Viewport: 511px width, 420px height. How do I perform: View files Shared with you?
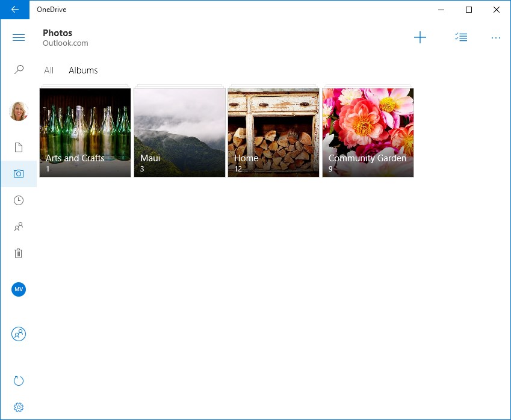(18, 227)
